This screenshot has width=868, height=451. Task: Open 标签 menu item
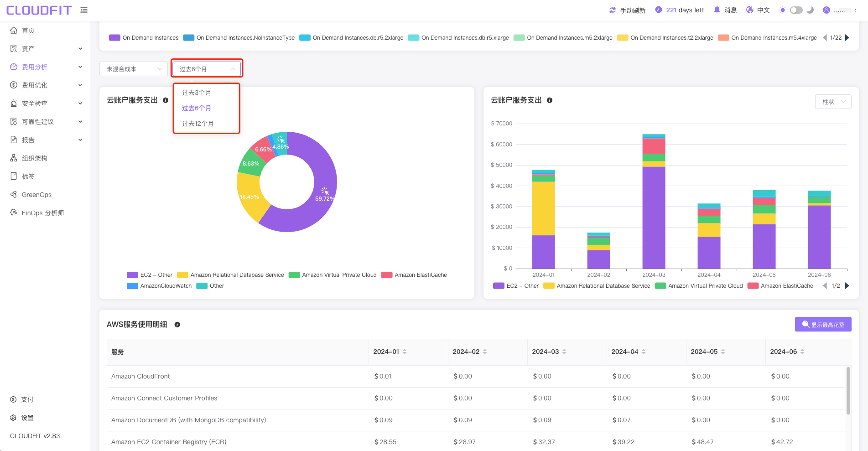tap(45, 176)
